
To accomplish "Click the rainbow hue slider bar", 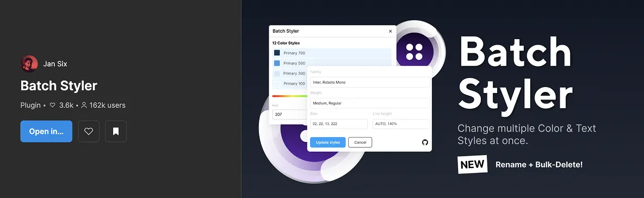I will (x=289, y=96).
